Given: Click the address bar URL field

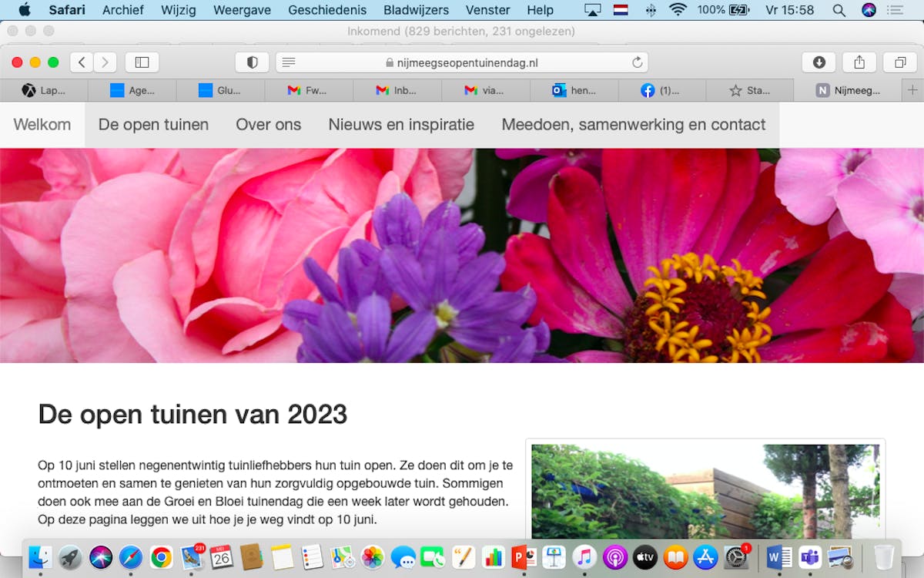Looking at the screenshot, I should click(462, 62).
